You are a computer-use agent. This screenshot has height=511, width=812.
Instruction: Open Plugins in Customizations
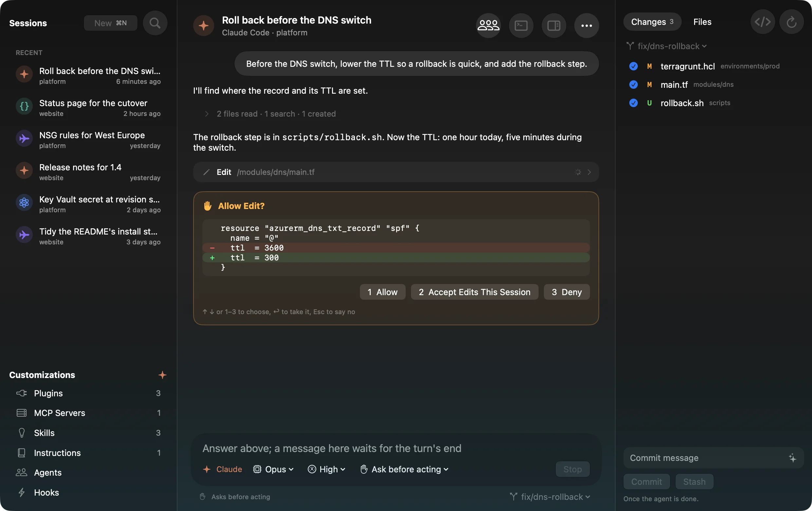[x=88, y=393]
